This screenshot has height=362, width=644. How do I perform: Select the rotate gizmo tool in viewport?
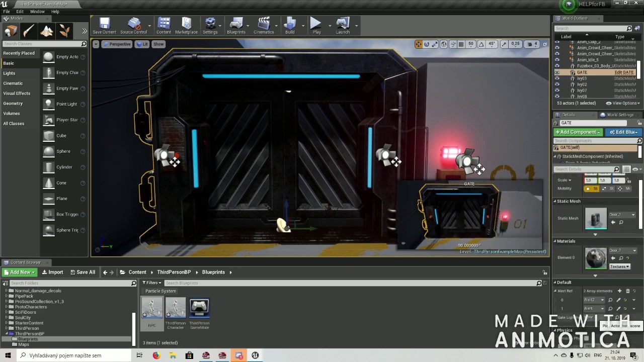click(x=427, y=44)
